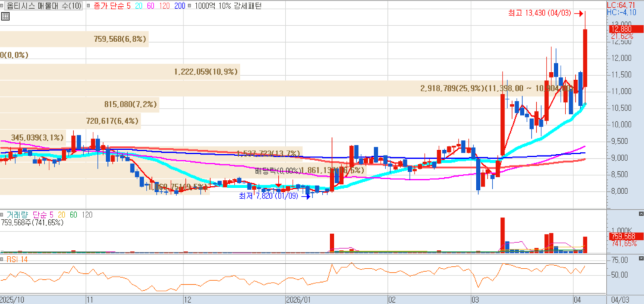Click the tallest red volume bar in March

[502, 235]
